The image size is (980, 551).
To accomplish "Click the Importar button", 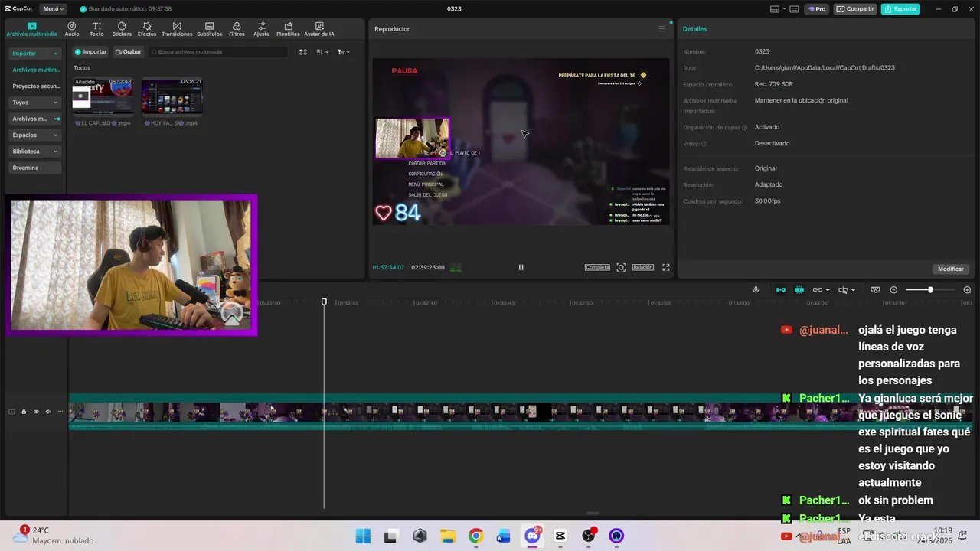I will point(90,52).
